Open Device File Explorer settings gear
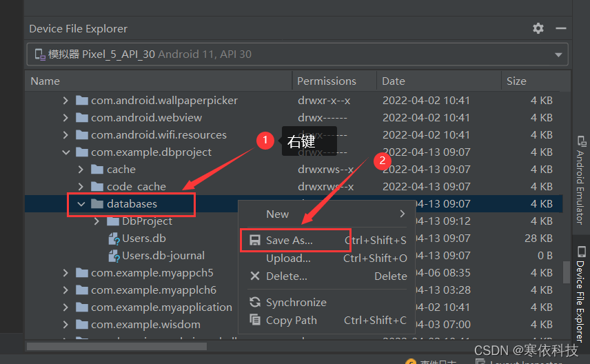This screenshot has width=590, height=364. [538, 28]
